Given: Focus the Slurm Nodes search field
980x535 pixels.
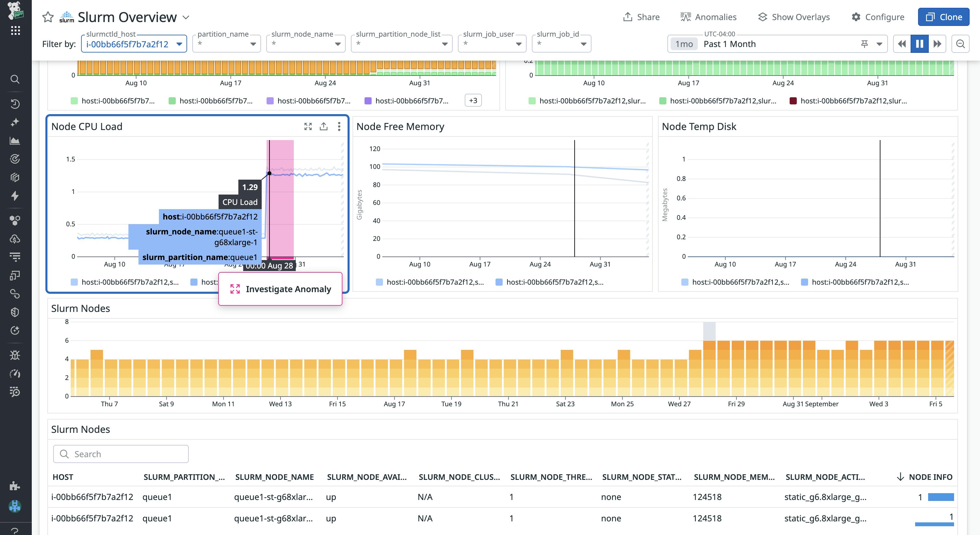Looking at the screenshot, I should (121, 454).
